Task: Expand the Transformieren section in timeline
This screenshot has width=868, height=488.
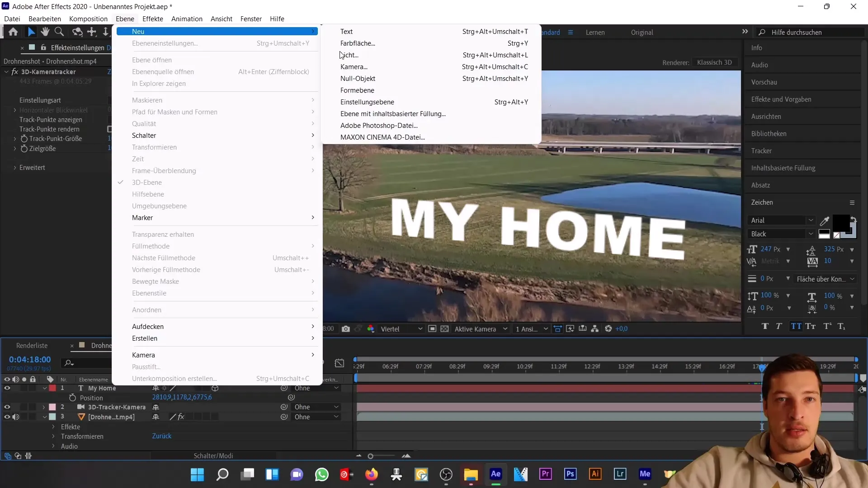Action: [x=54, y=436]
